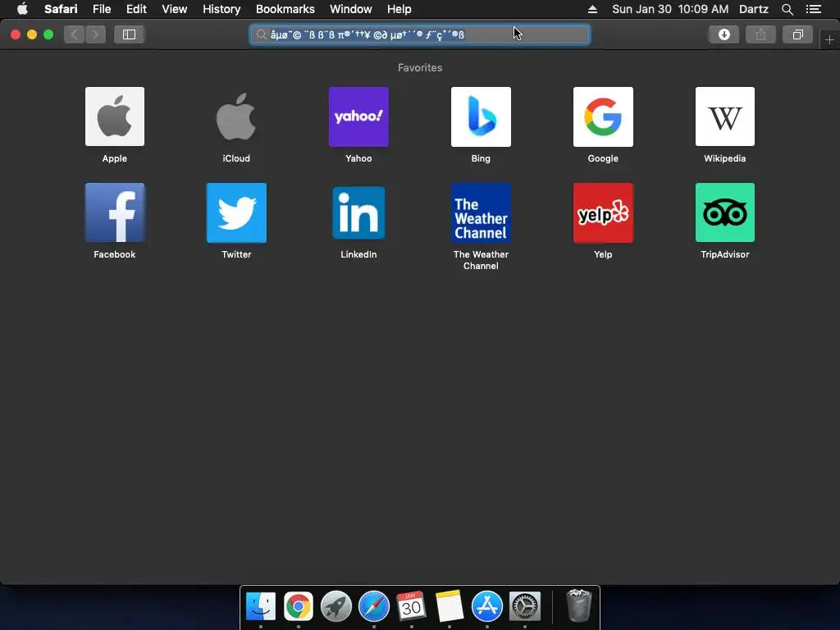
Task: Open the File menu
Action: (101, 9)
